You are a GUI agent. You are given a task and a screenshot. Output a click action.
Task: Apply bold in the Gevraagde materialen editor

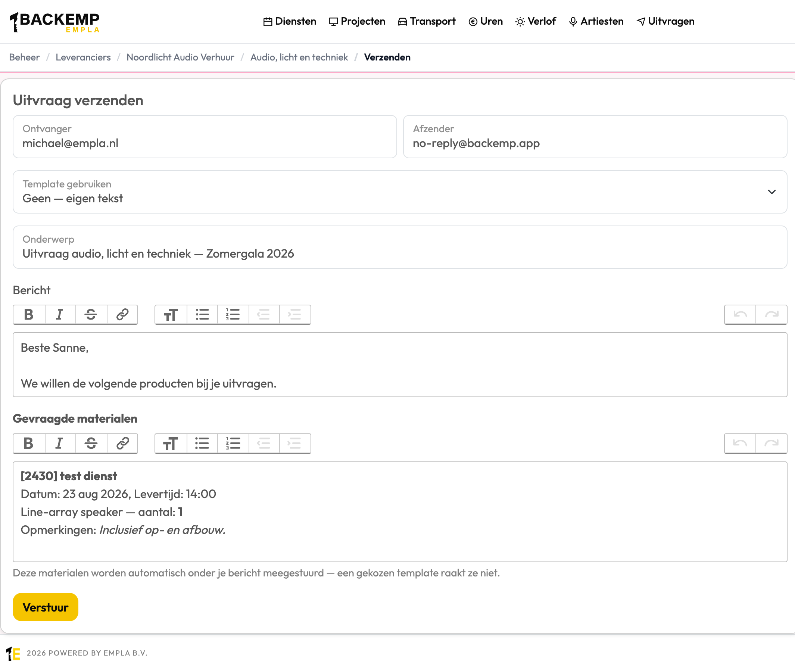29,444
